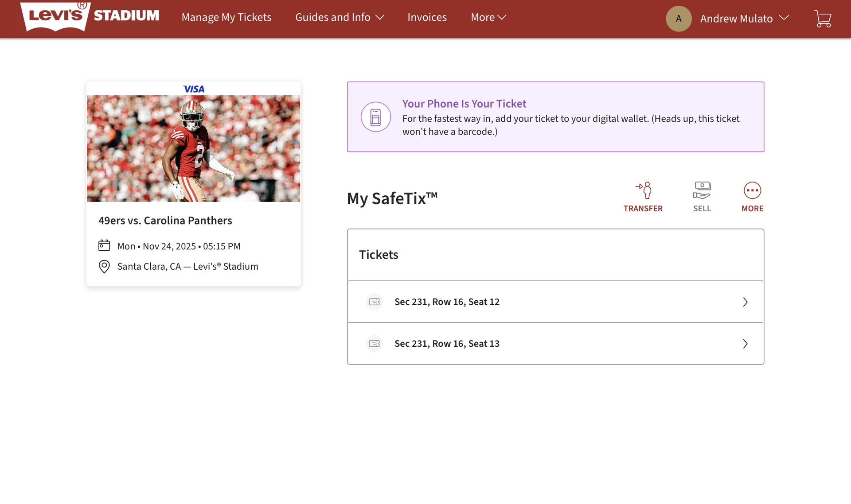The width and height of the screenshot is (851, 504).
Task: Open the Sec 231 Row 16 Seat 13 ticket row
Action: (555, 344)
